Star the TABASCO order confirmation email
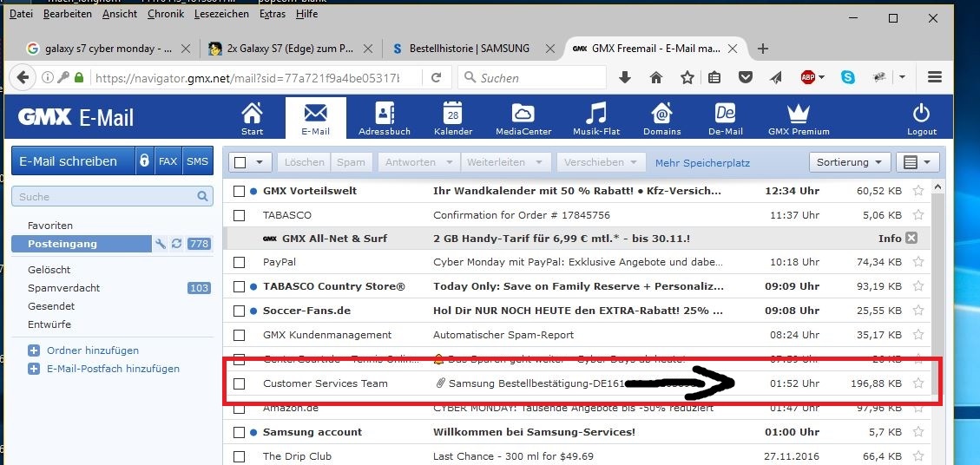 (x=918, y=215)
